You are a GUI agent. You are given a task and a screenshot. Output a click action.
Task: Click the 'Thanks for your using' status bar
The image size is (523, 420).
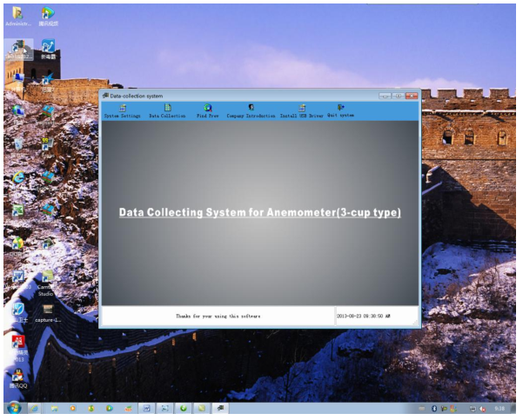tap(218, 316)
